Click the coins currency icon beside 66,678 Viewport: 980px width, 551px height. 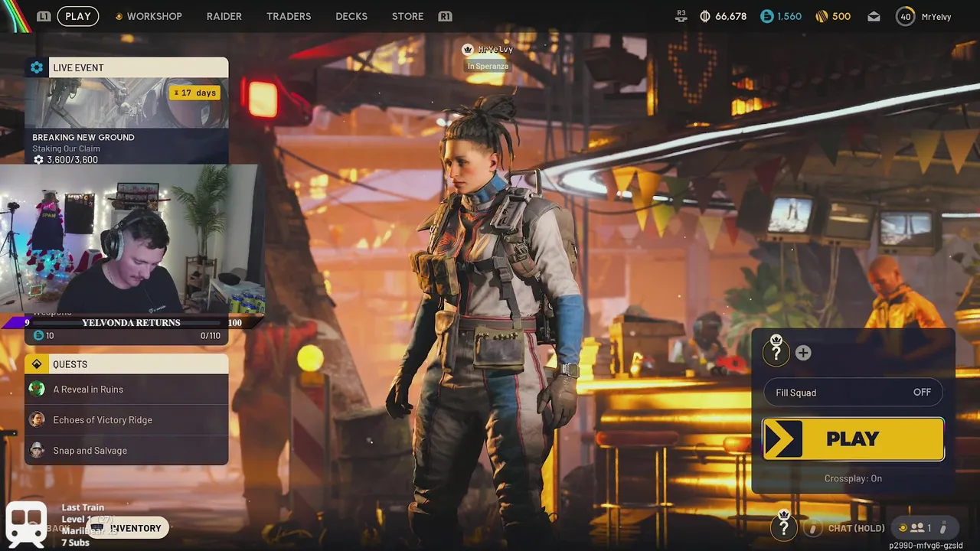coord(705,16)
